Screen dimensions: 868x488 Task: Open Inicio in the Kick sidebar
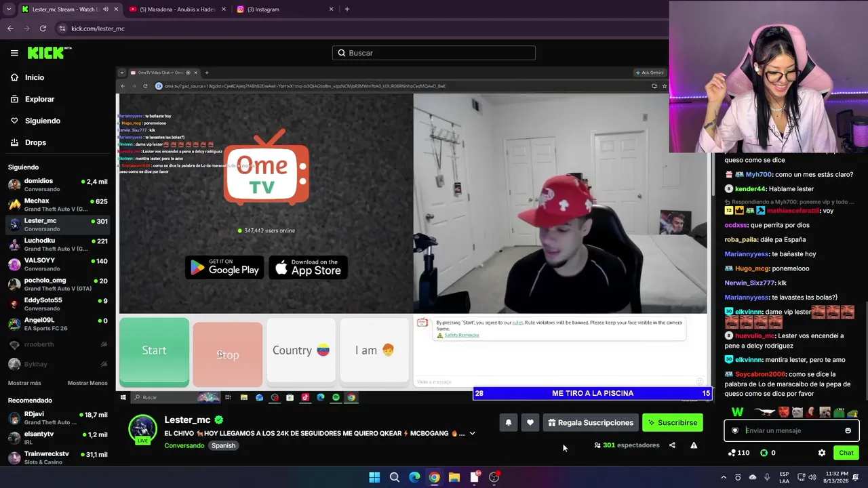[x=35, y=77]
